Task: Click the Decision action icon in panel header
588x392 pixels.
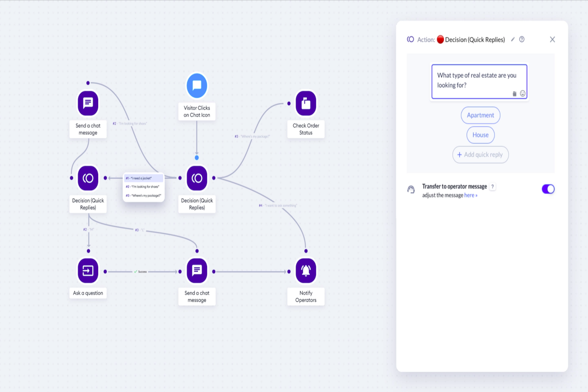Action: 410,39
